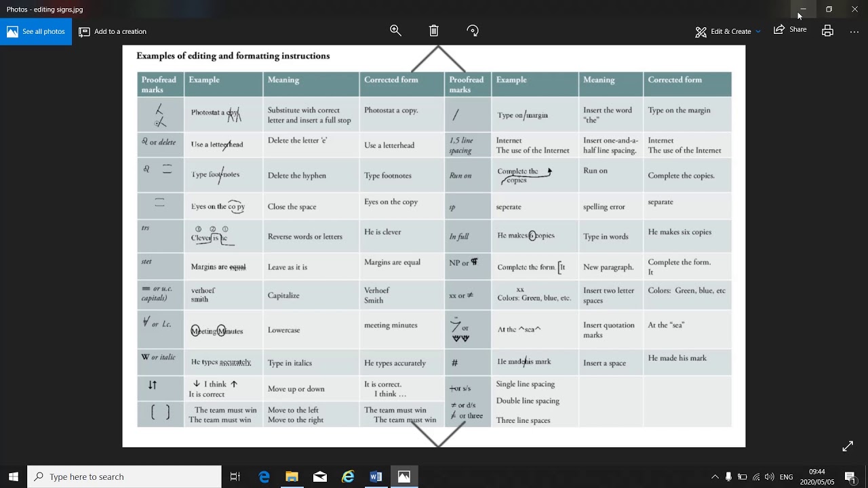This screenshot has height=488, width=868.
Task: Zoom into the photo with magnifier icon
Action: [x=395, y=30]
